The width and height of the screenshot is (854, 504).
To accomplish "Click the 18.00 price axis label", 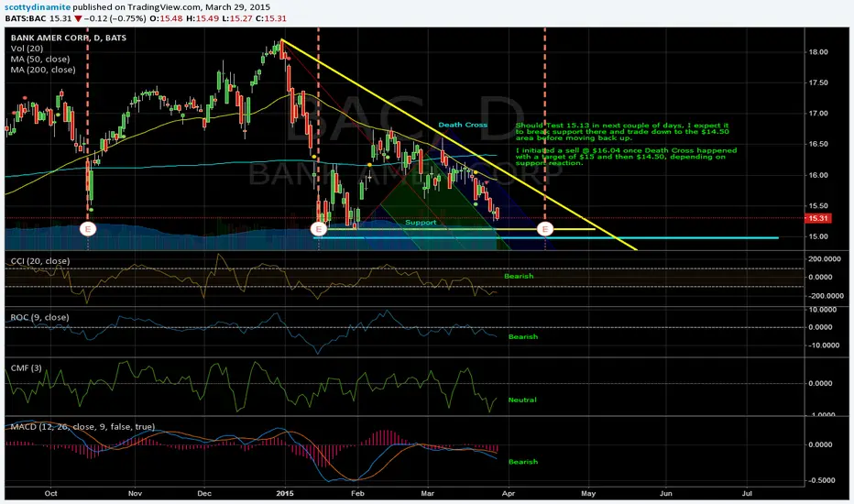I will point(818,51).
